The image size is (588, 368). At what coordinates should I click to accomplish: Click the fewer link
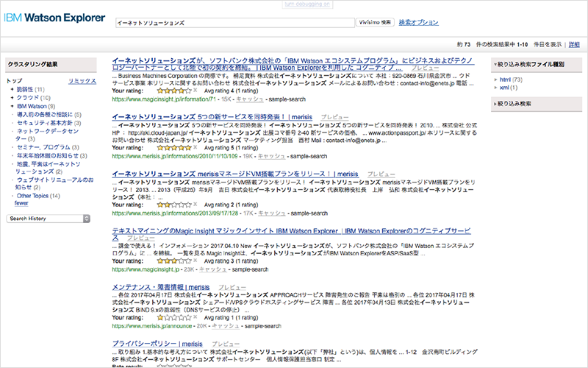tap(21, 203)
